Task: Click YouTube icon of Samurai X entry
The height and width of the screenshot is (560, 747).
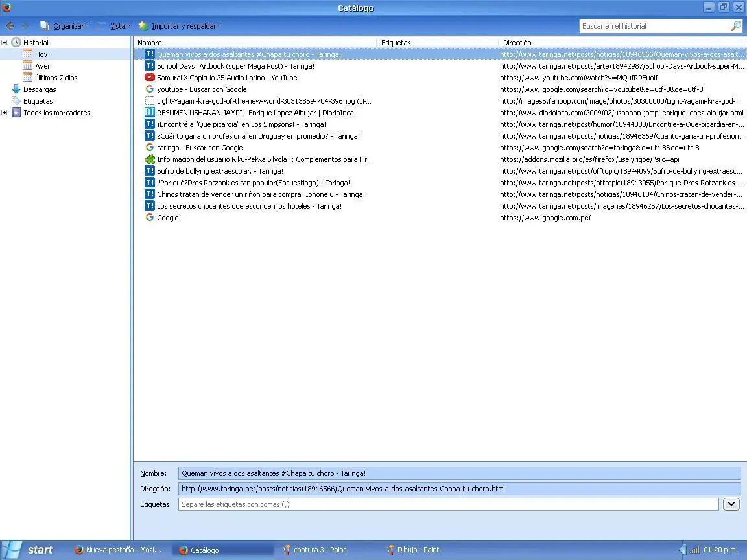Action: pyautogui.click(x=150, y=77)
